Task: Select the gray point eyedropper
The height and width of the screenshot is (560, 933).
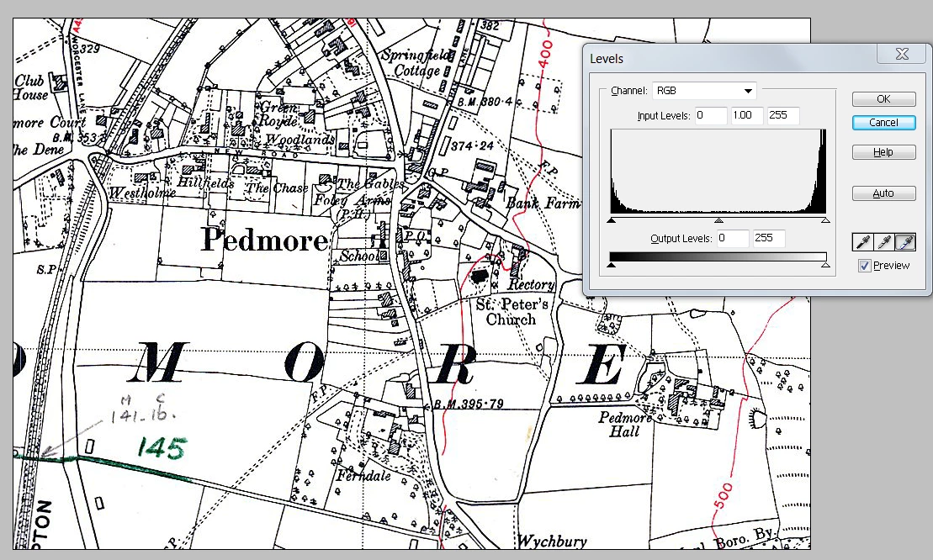Action: [883, 242]
